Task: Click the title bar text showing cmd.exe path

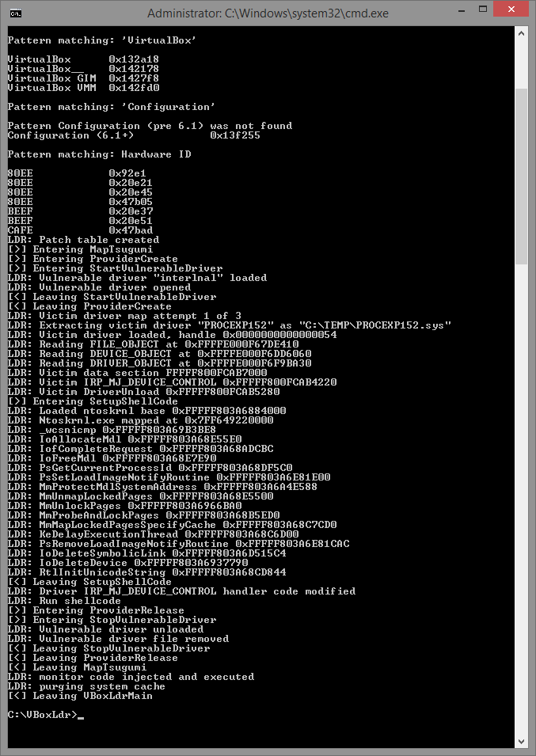Action: (268, 13)
